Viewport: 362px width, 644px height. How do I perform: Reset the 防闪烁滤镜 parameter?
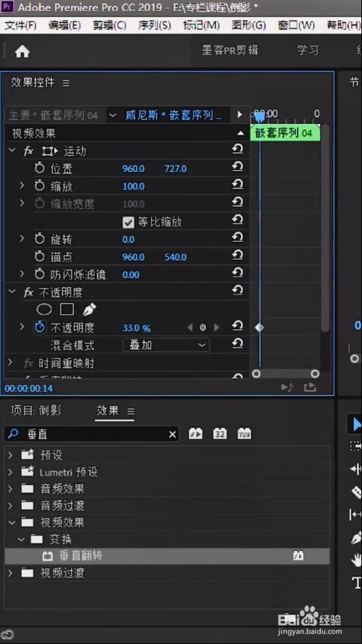coord(237,273)
